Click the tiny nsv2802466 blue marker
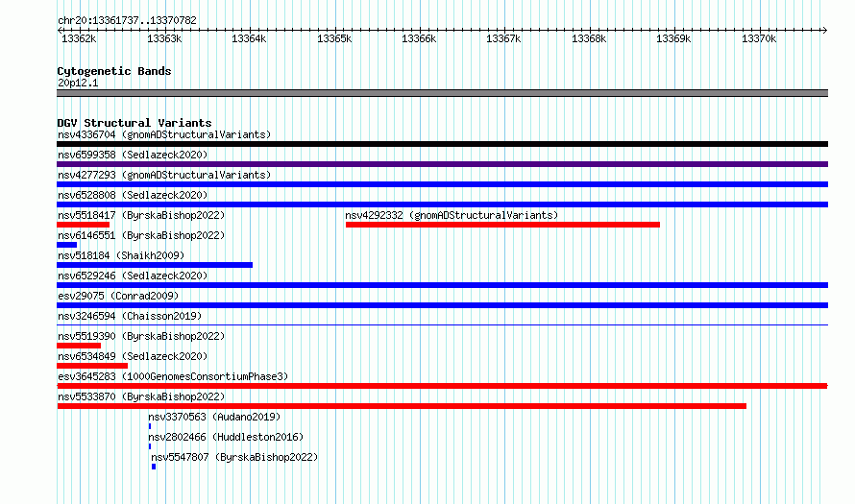 click(x=150, y=446)
